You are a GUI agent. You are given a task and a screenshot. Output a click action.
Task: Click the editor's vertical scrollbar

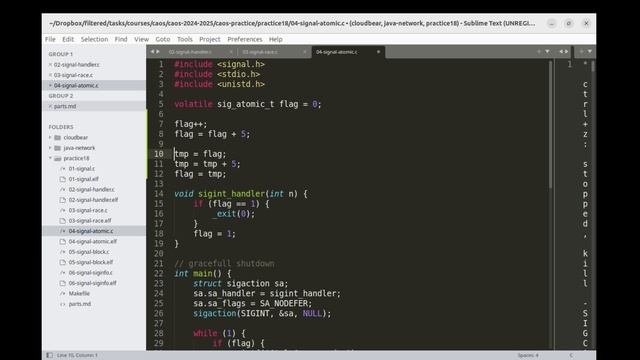click(x=551, y=124)
